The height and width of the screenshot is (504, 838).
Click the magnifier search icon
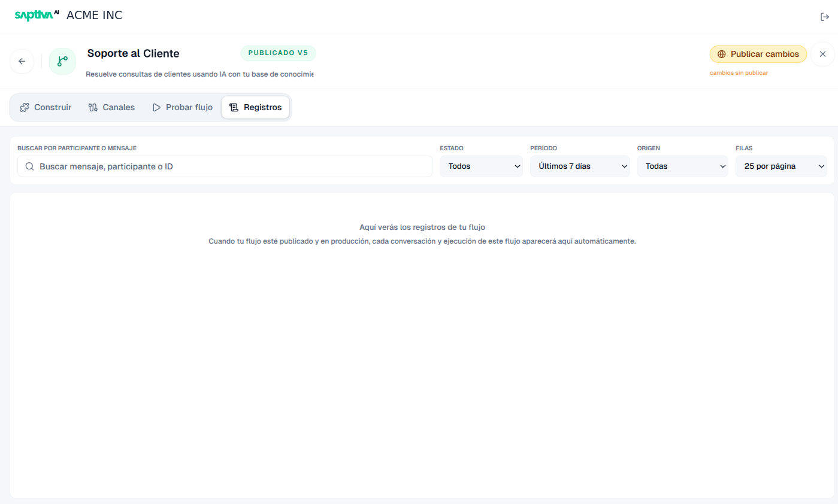29,166
